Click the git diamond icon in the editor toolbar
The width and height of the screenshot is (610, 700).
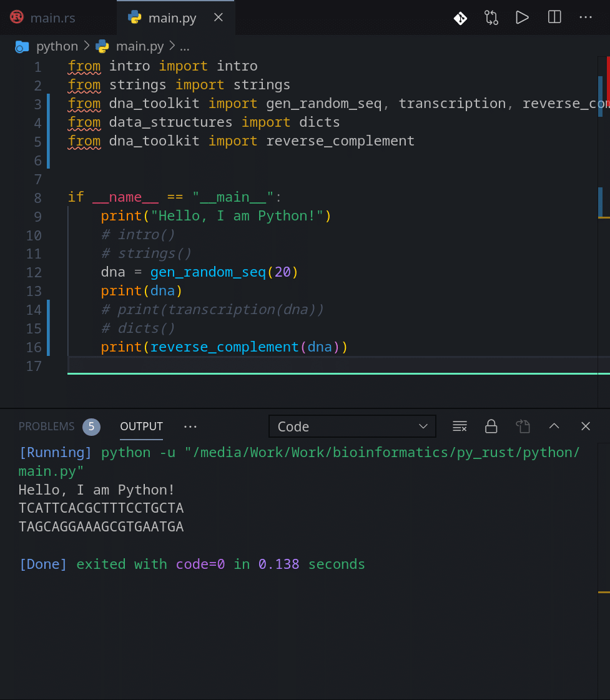click(x=461, y=18)
